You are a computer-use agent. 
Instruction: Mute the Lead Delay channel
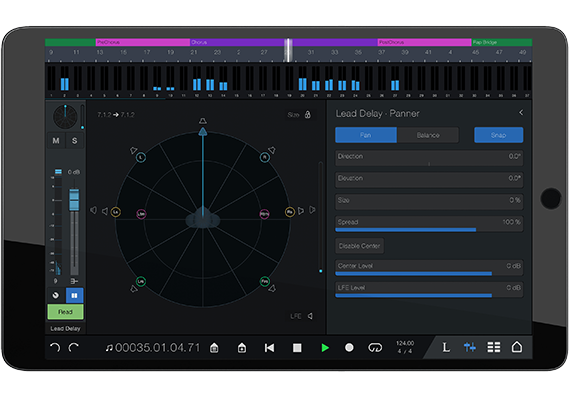coord(56,140)
